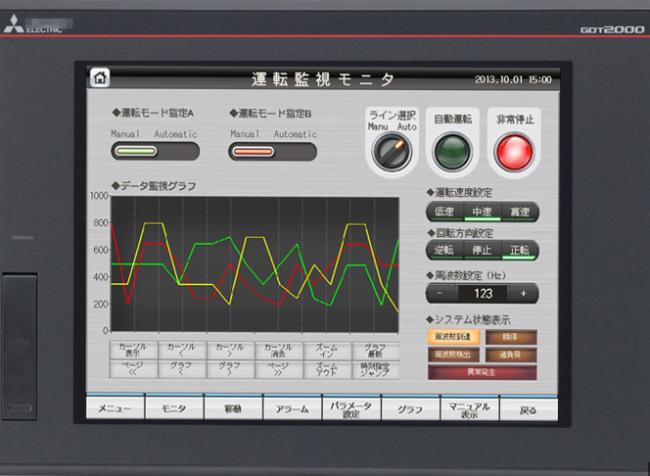Select 中速 speed setting
This screenshot has width=650, height=476.
tap(482, 212)
